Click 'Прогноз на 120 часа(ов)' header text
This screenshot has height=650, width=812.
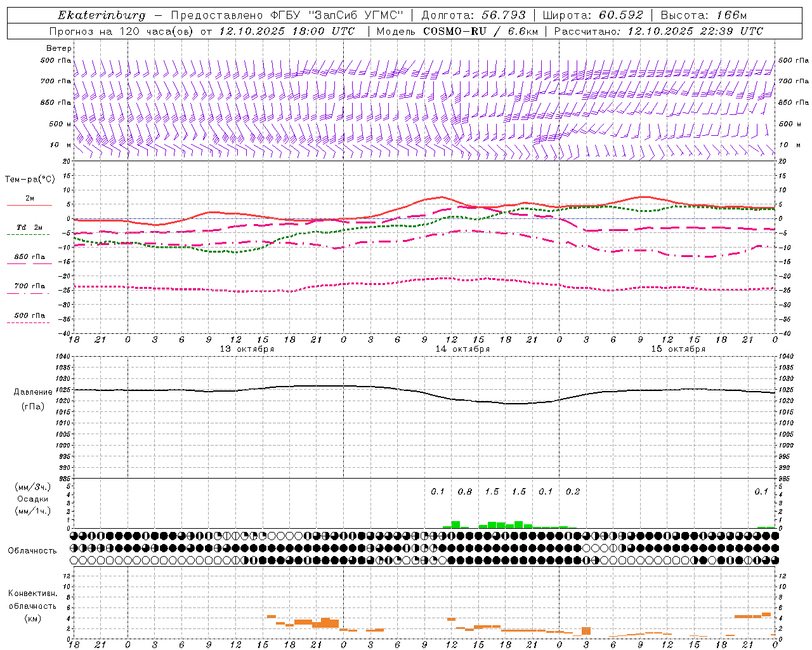coord(122,31)
